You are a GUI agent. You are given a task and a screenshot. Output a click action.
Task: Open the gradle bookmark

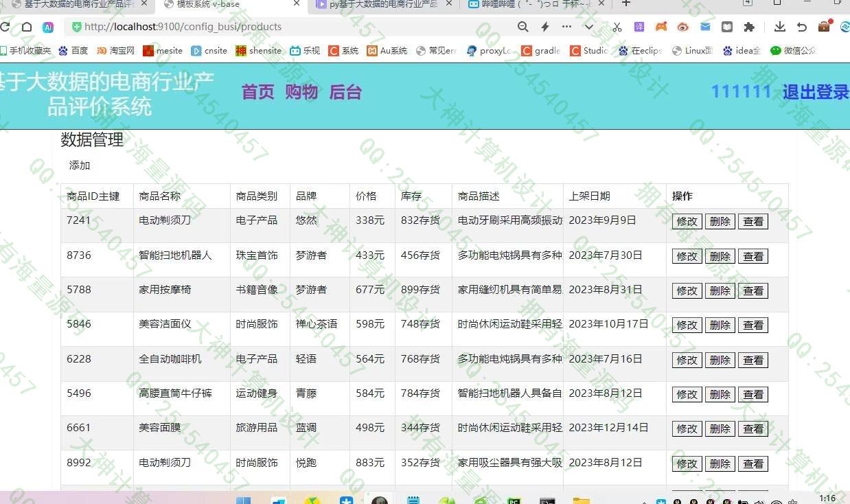coord(541,50)
